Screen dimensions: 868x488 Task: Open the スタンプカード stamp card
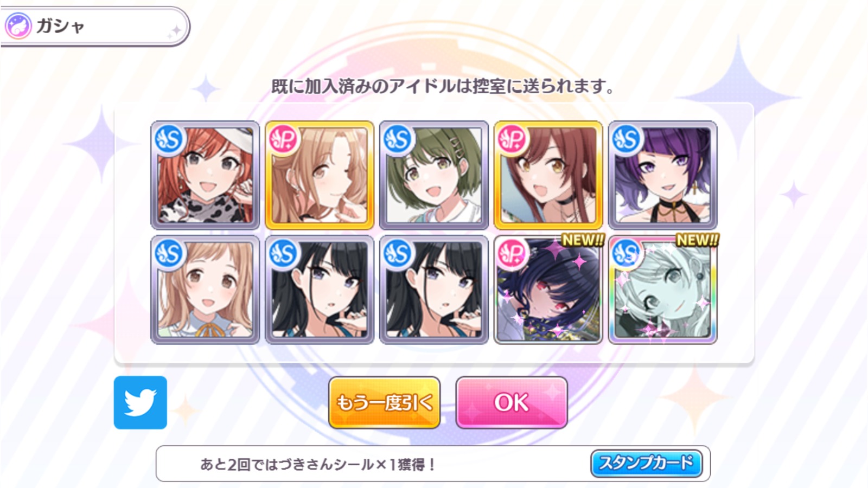tap(646, 463)
